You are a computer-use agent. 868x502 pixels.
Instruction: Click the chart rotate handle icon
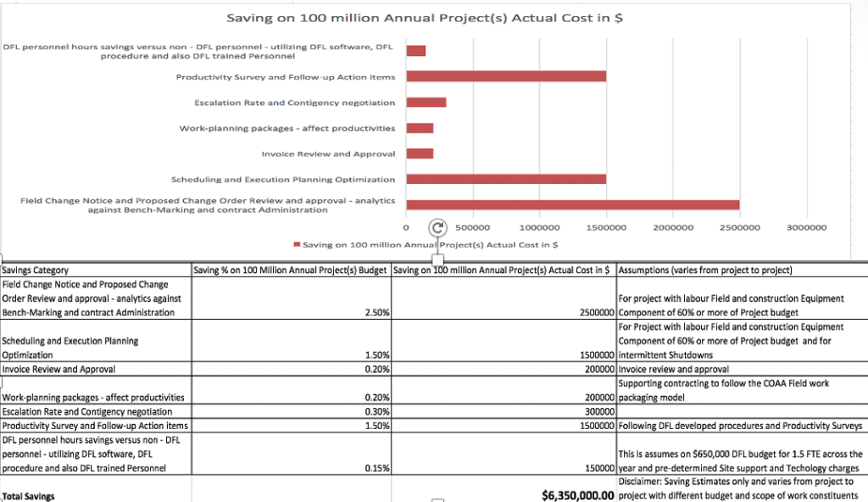pos(437,227)
